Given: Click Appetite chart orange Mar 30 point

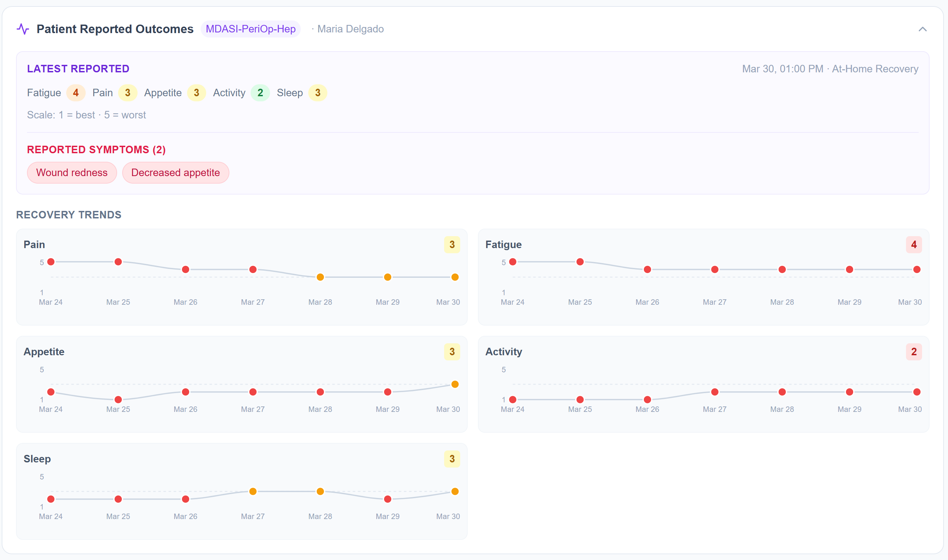Looking at the screenshot, I should 455,384.
